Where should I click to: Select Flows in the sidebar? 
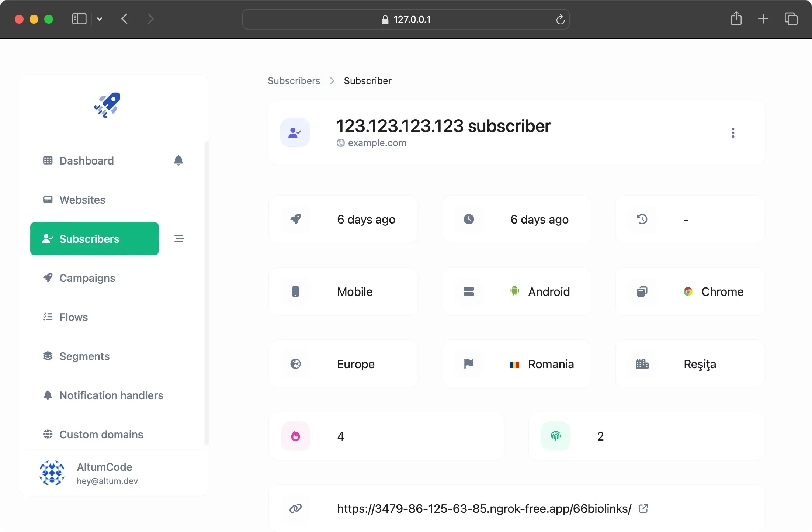tap(74, 317)
